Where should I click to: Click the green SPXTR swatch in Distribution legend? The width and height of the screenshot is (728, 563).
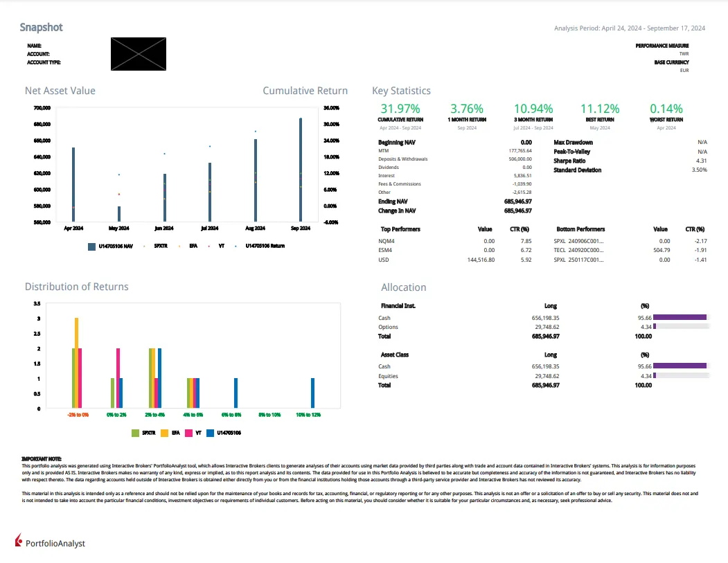(x=136, y=433)
